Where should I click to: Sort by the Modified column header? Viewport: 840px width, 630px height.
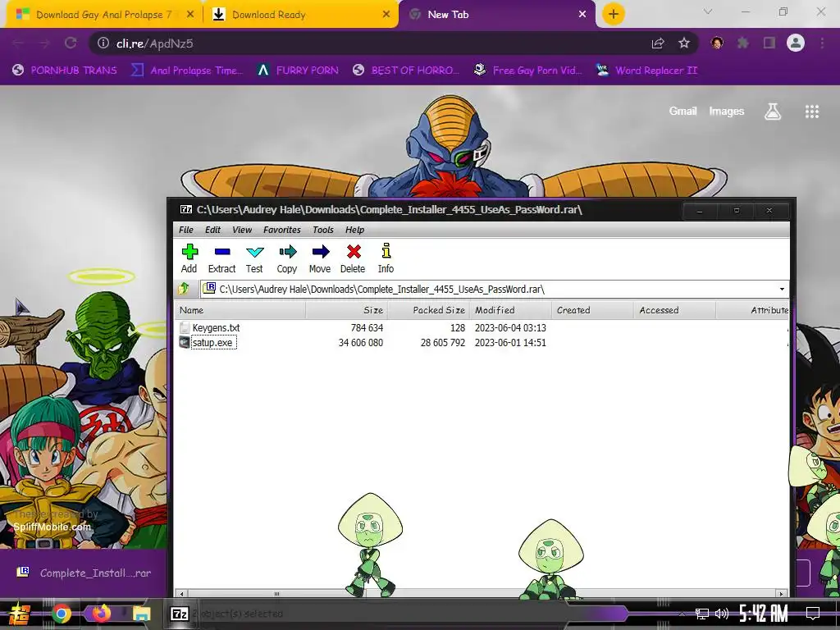510,310
